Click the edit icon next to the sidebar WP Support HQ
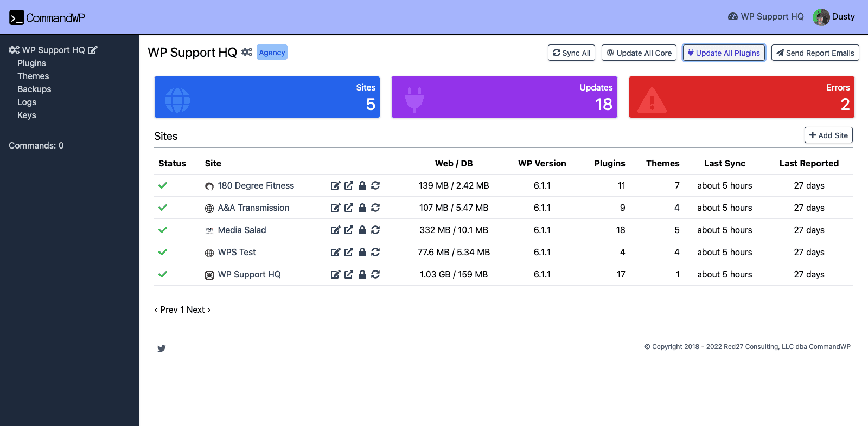This screenshot has width=868, height=426. click(x=93, y=50)
